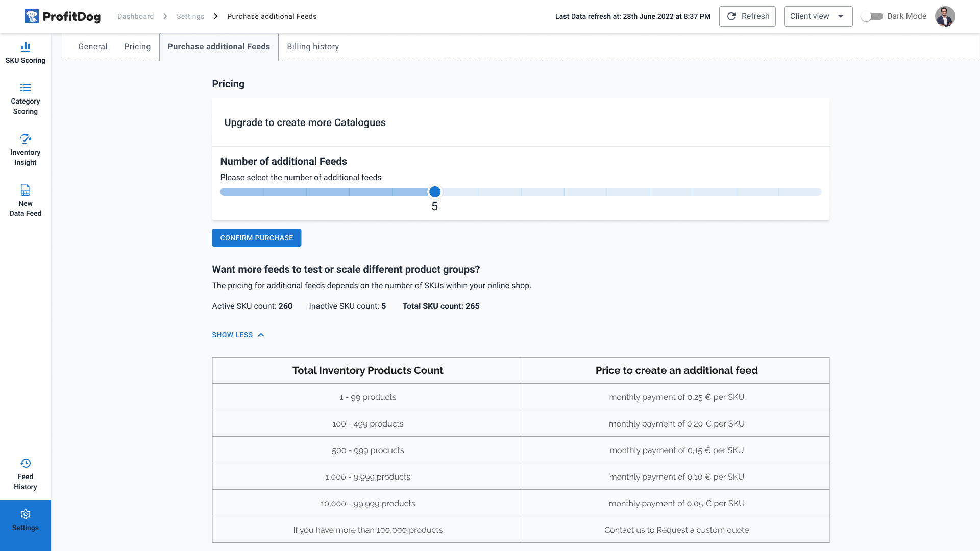The image size is (980, 551).
Task: Click the 0,10 € per SKU price cell
Action: [675, 477]
